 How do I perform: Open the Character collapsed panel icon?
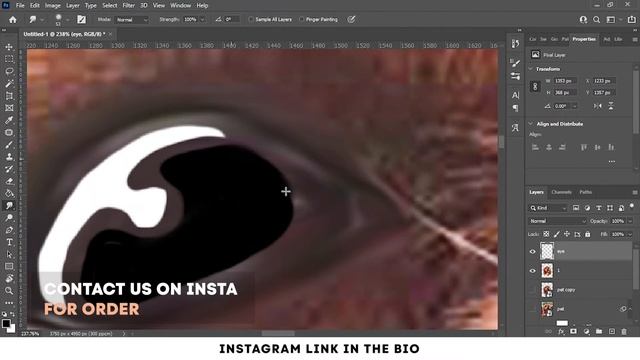(x=516, y=95)
